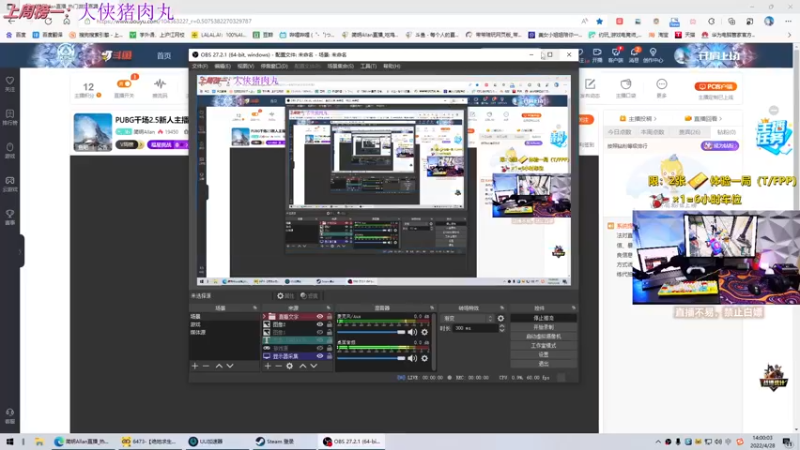The height and width of the screenshot is (450, 800).
Task: Click 启动虚拟摄像机 virtual camera button
Action: [543, 336]
